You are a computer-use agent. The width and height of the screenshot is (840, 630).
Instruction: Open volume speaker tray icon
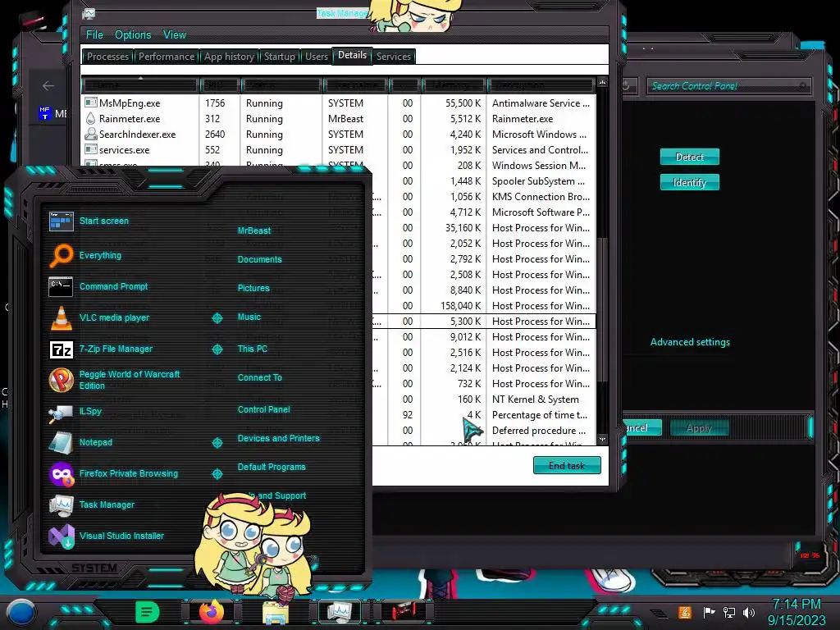(x=749, y=612)
